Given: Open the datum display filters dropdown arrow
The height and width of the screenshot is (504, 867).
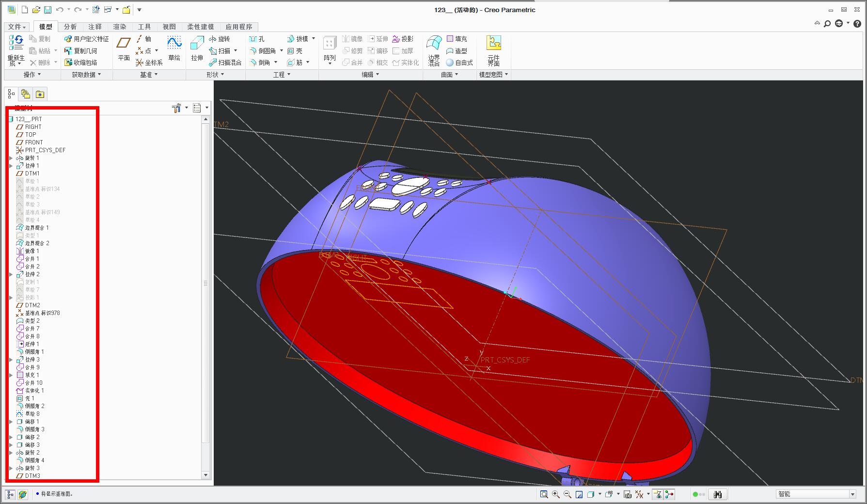Looking at the screenshot, I should tap(648, 494).
